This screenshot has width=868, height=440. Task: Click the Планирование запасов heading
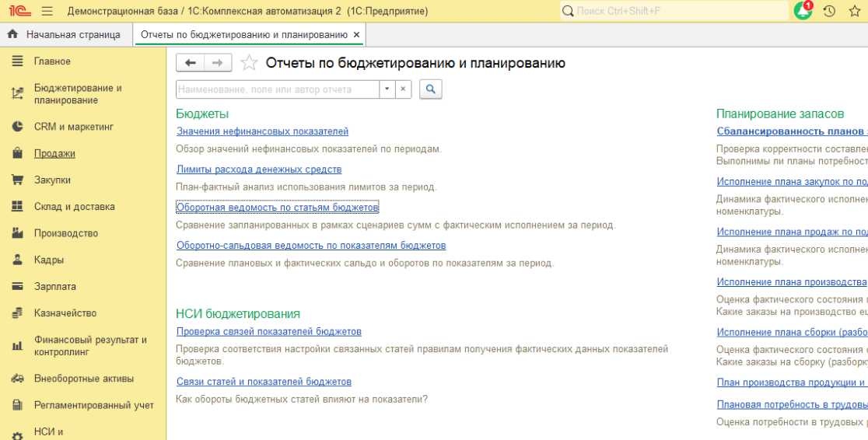pyautogui.click(x=780, y=113)
